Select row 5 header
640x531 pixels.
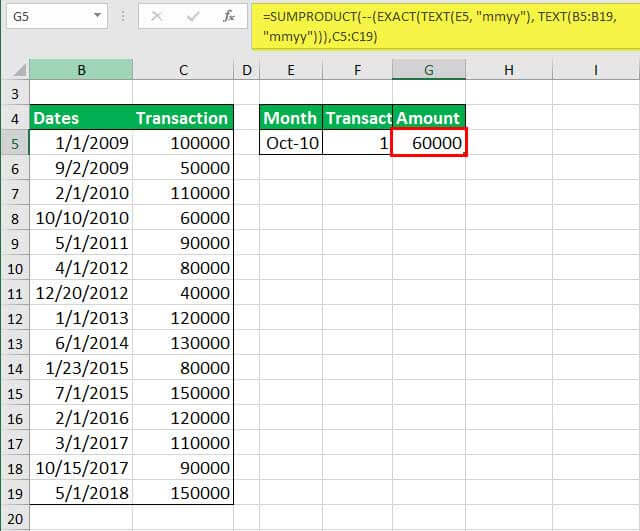(15, 143)
